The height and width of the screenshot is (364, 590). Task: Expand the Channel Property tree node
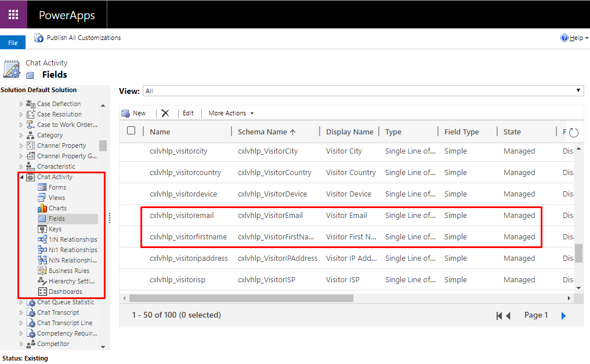click(x=21, y=145)
